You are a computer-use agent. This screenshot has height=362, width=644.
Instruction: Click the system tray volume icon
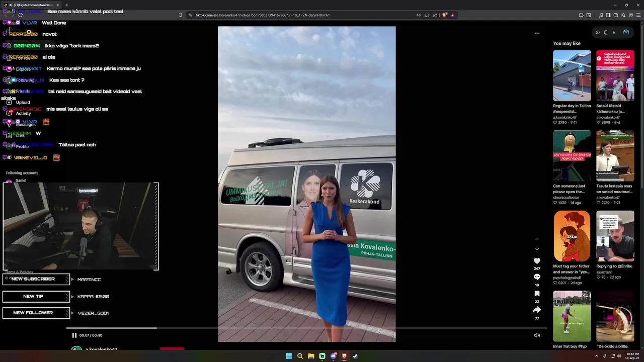pyautogui.click(x=619, y=356)
